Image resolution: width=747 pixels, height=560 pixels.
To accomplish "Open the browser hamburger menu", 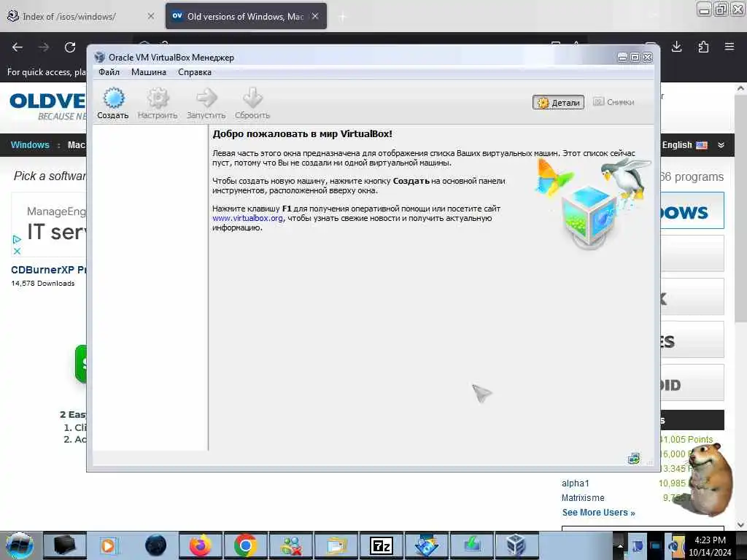I will (729, 47).
